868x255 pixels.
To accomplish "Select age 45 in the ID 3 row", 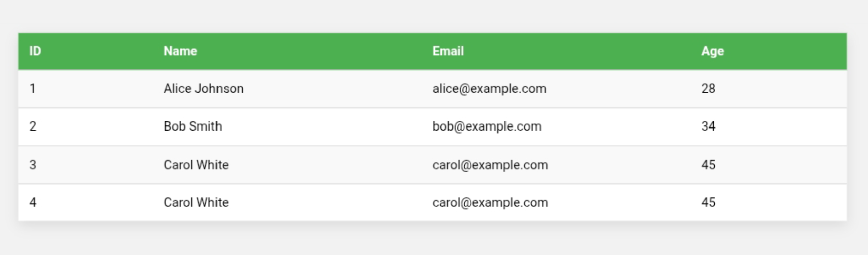I will [708, 165].
